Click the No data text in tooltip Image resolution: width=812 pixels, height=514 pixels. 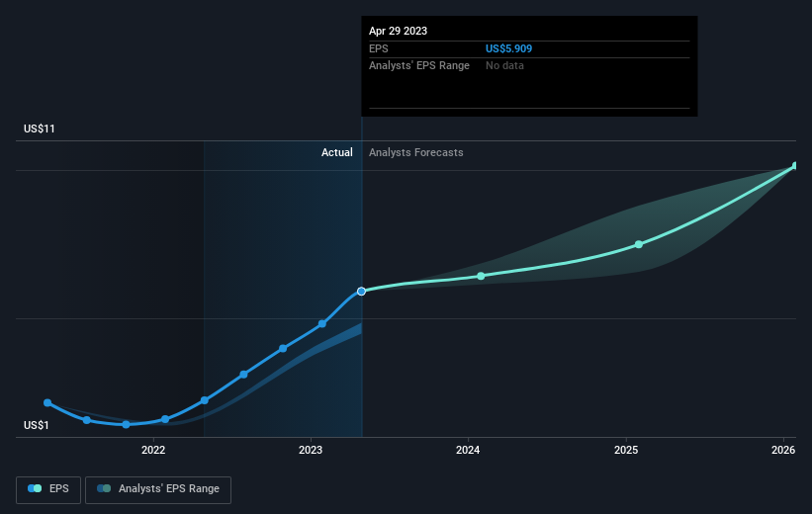[x=504, y=66]
